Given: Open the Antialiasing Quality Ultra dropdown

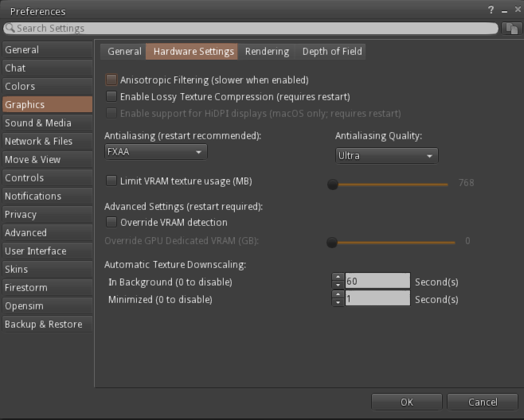Looking at the screenshot, I should point(387,156).
